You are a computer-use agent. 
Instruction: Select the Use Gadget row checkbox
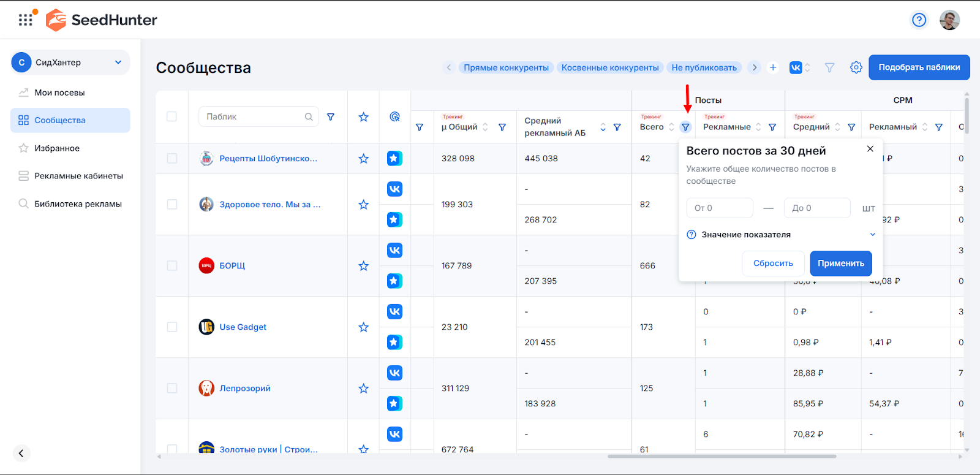pyautogui.click(x=172, y=327)
